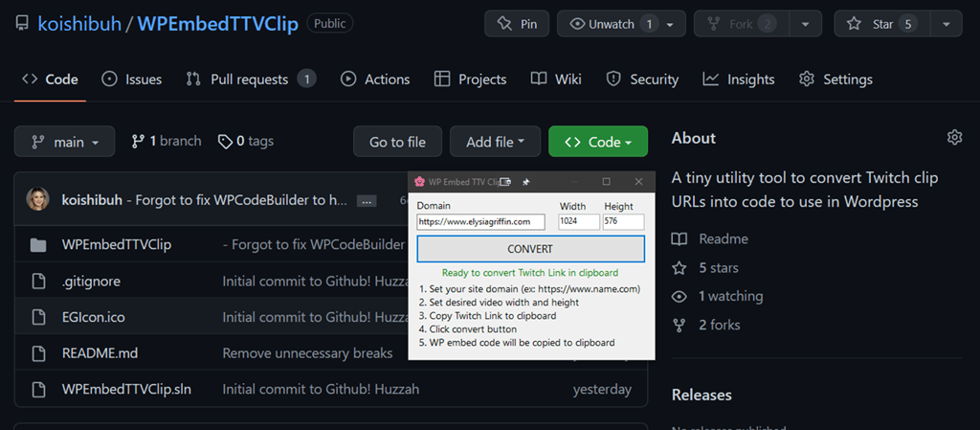Click the CONVERT button
The height and width of the screenshot is (430, 980).
(530, 249)
